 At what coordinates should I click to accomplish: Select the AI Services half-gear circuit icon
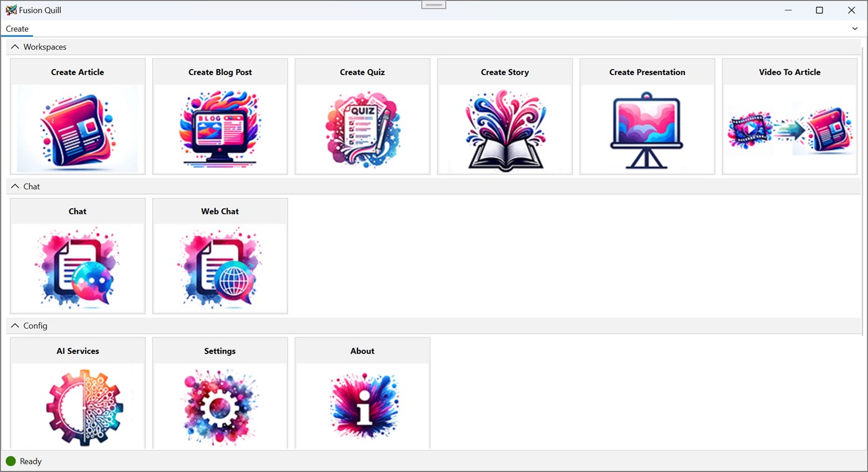tap(77, 407)
